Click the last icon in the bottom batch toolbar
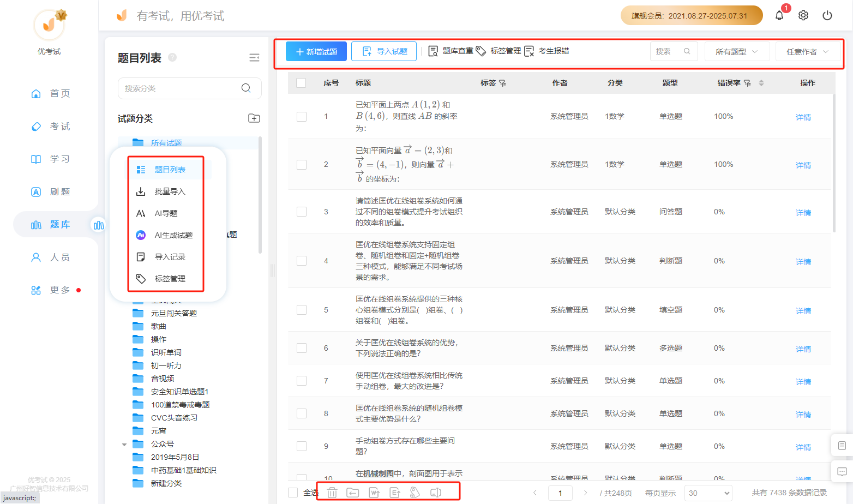 tap(436, 493)
